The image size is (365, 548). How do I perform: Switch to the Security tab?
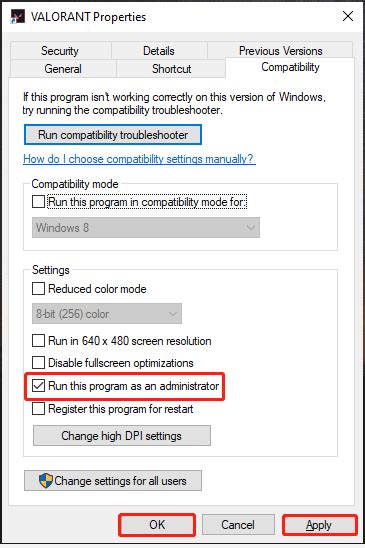coord(60,51)
